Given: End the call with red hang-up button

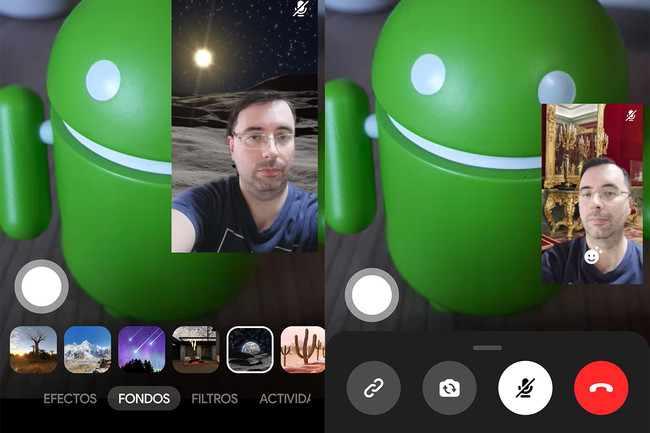Looking at the screenshot, I should (601, 388).
